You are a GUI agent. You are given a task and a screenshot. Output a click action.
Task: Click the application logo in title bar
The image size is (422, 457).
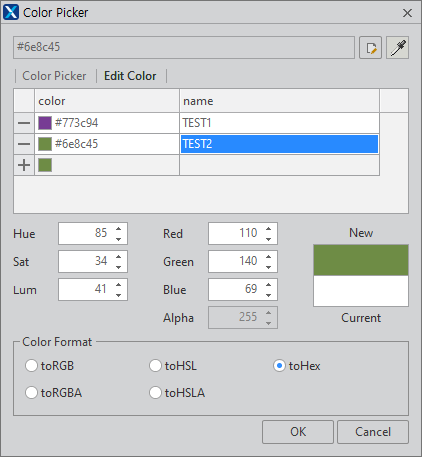click(11, 12)
